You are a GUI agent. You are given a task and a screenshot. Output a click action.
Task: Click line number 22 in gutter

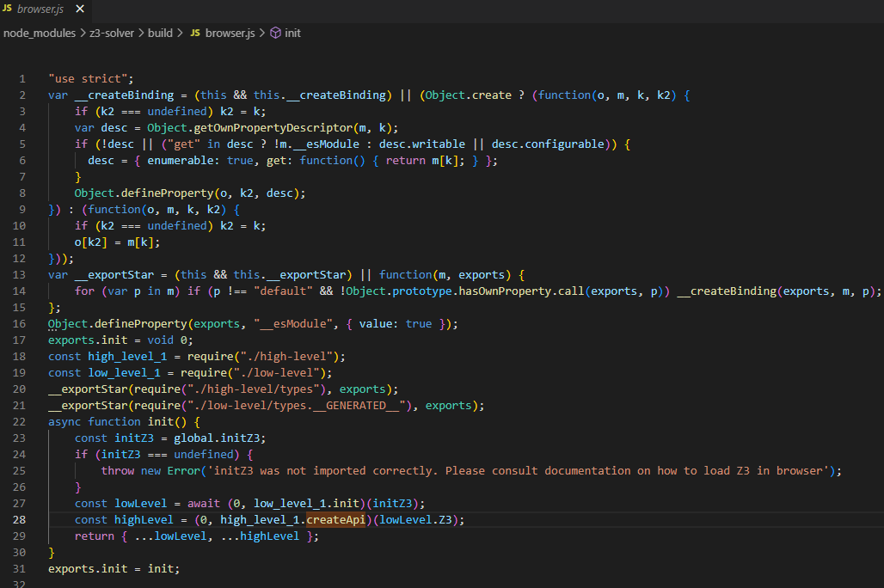click(19, 422)
